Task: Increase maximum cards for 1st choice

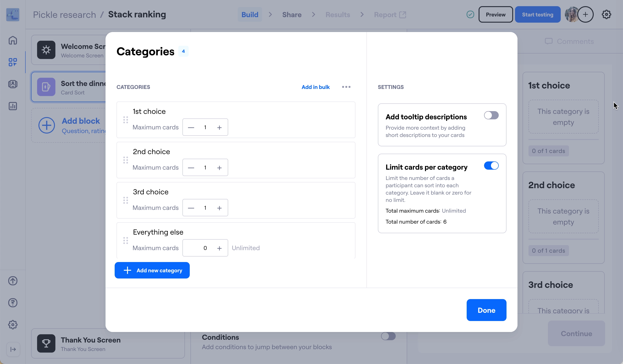Action: tap(219, 127)
